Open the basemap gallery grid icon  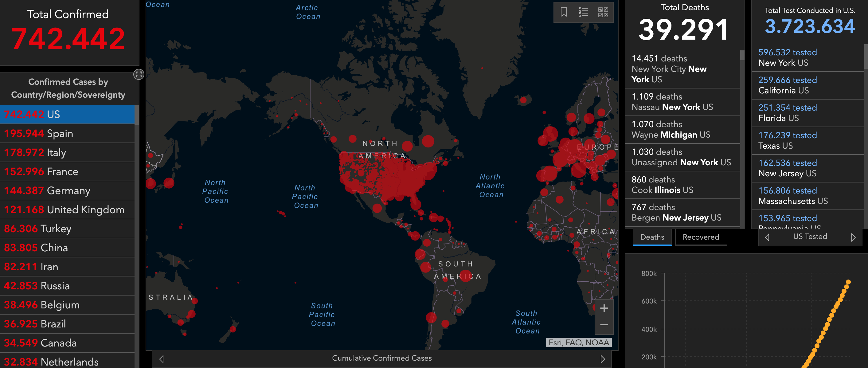[x=603, y=13]
